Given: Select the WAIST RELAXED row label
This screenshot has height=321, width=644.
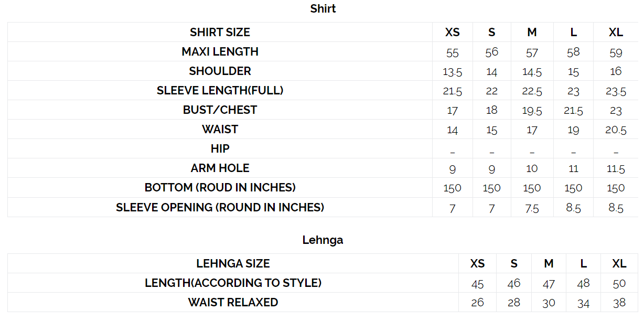Looking at the screenshot, I should coord(233,303).
